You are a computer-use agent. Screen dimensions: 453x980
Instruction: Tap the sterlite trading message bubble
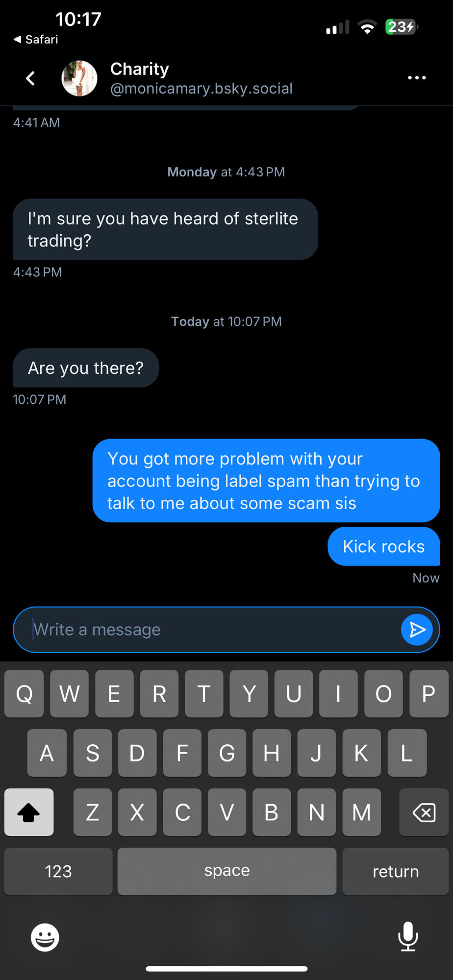click(x=165, y=229)
